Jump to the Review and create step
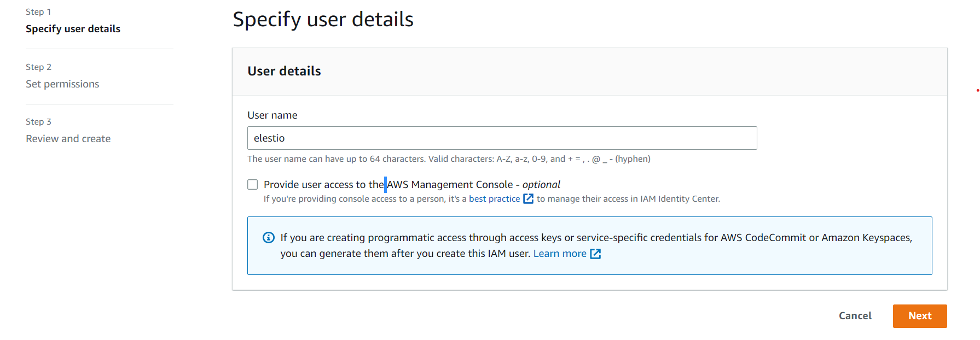Image resolution: width=980 pixels, height=340 pixels. (x=68, y=139)
